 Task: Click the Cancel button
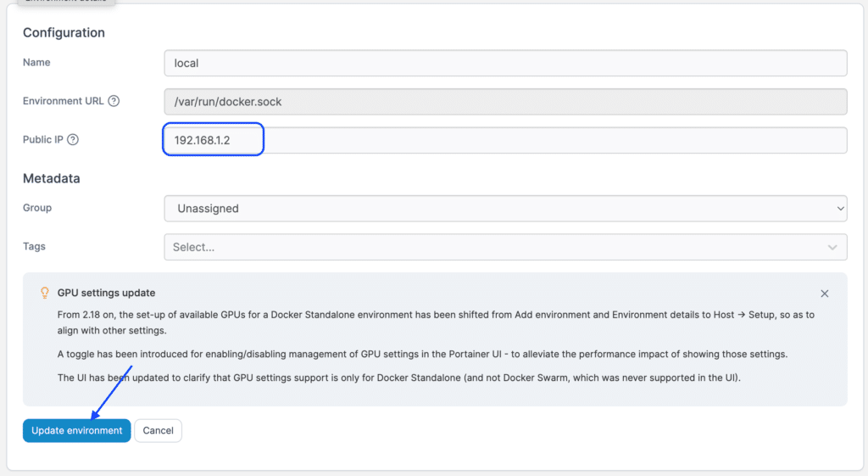coord(158,430)
